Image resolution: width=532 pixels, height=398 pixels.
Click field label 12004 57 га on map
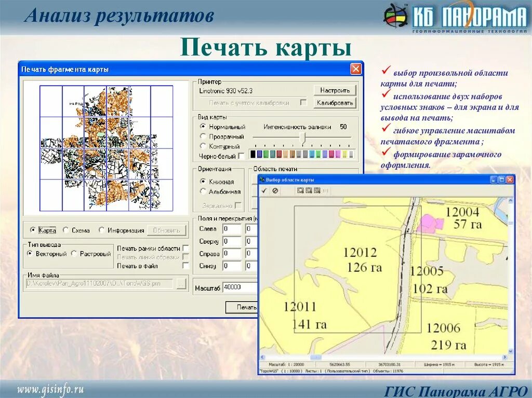463,218
